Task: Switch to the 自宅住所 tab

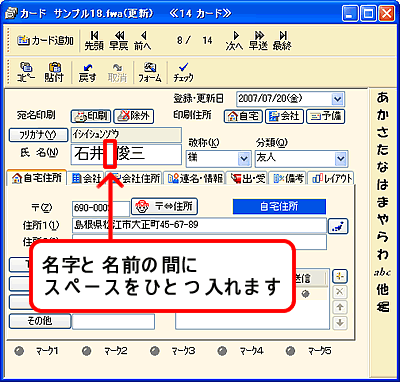Action: 37,178
